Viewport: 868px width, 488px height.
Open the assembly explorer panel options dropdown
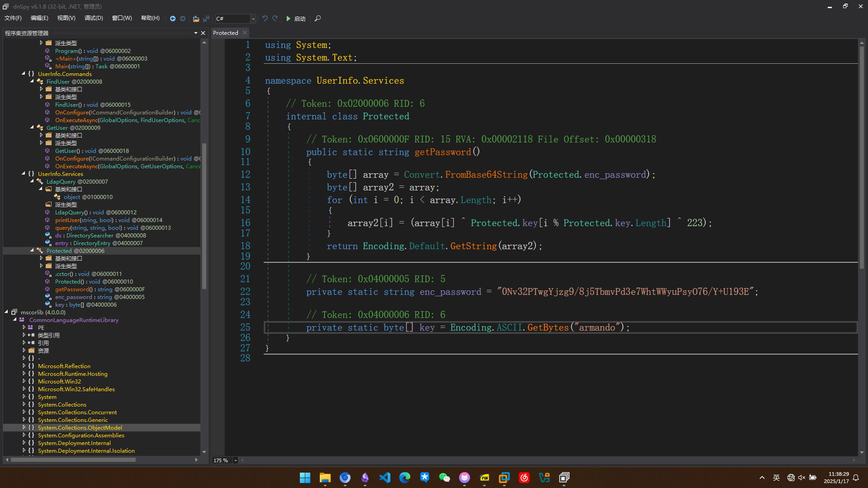pyautogui.click(x=196, y=33)
